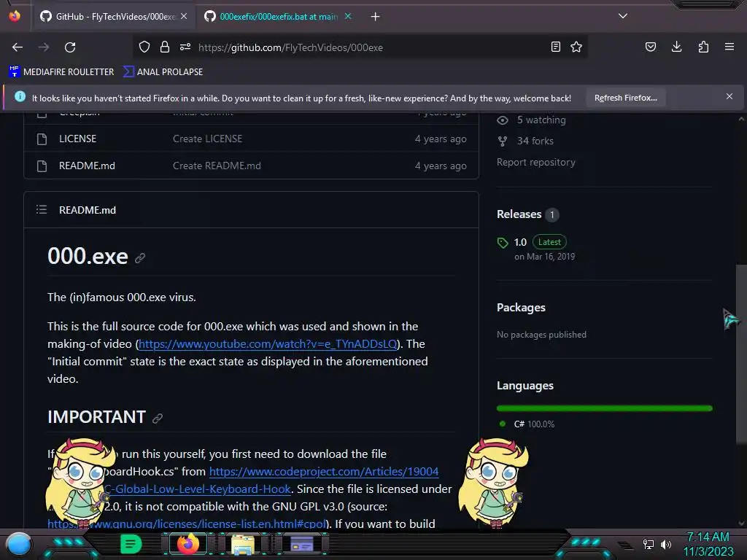747x560 pixels.
Task: Click the README.md file icon
Action: (x=42, y=166)
